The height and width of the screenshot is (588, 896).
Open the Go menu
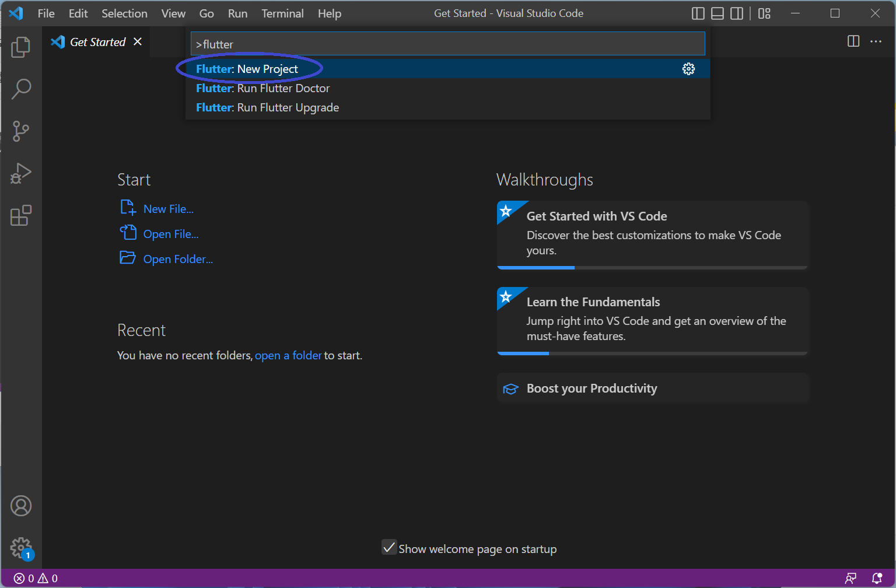click(x=206, y=13)
